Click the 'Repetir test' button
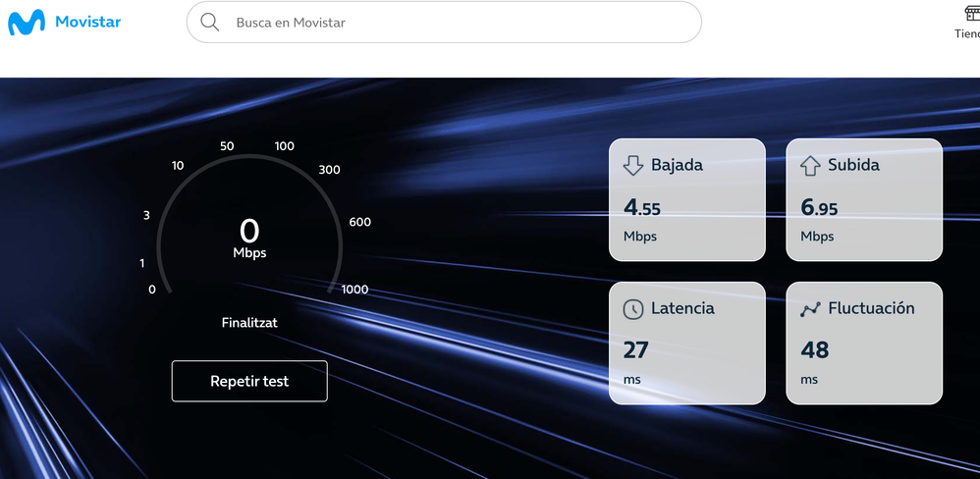980x479 pixels. tap(249, 381)
